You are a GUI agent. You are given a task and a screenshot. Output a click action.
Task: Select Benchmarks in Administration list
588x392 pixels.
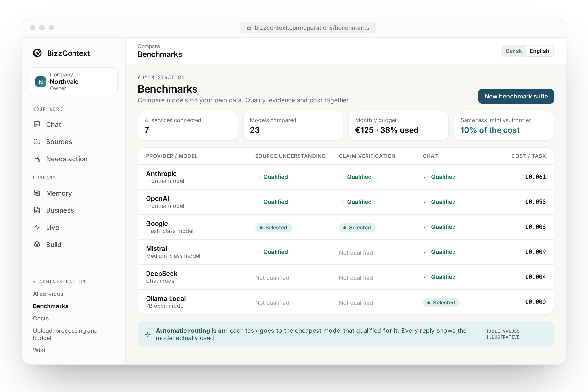coord(50,306)
